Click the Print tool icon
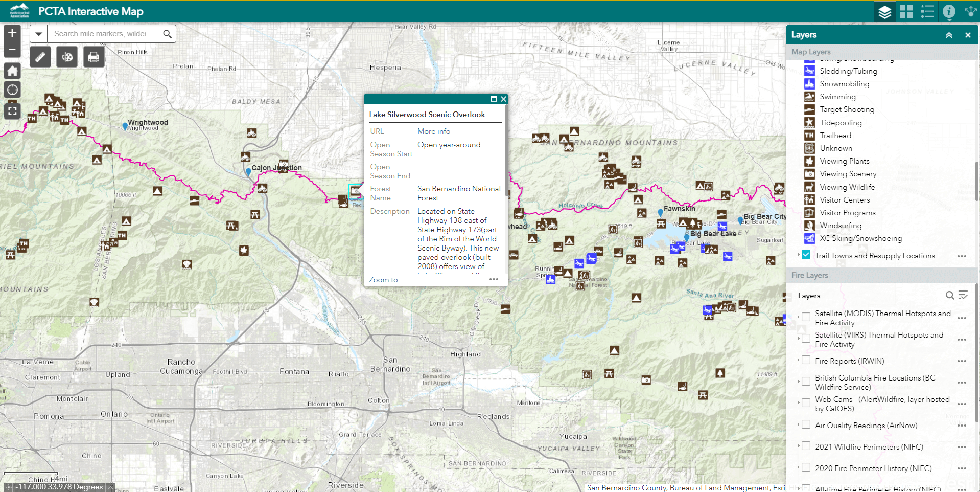Screen dimensions: 980x492 tap(94, 57)
